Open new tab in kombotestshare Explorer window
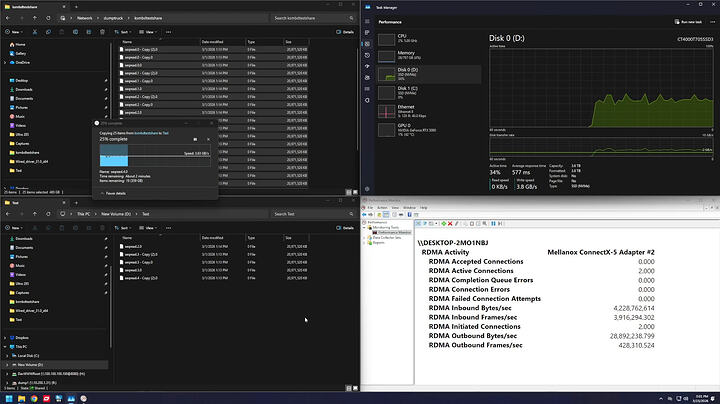The width and height of the screenshot is (720, 404). click(x=76, y=7)
